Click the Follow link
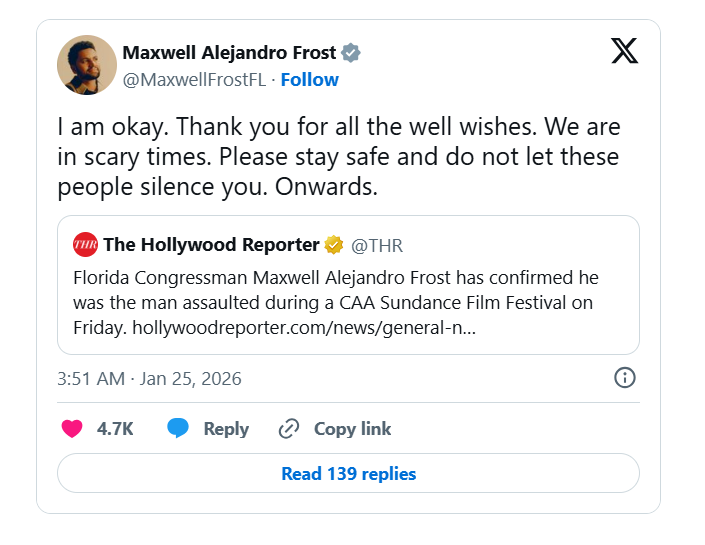Viewport: 705px width, 545px height. (309, 80)
